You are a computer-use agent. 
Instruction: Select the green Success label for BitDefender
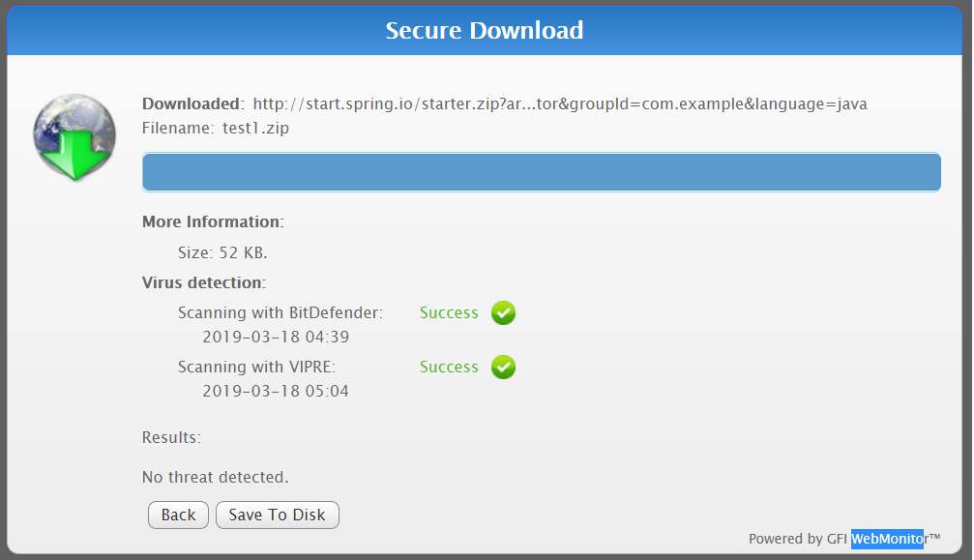click(449, 312)
